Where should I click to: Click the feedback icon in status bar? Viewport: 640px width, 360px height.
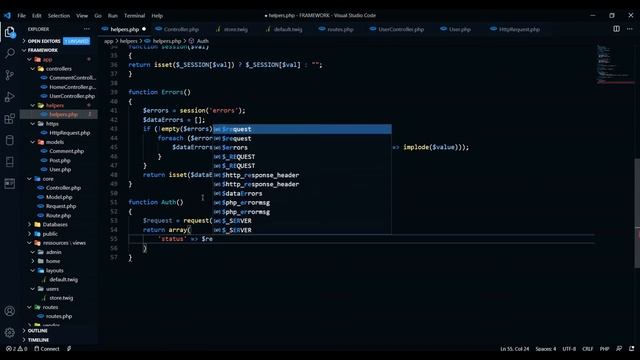click(x=619, y=349)
